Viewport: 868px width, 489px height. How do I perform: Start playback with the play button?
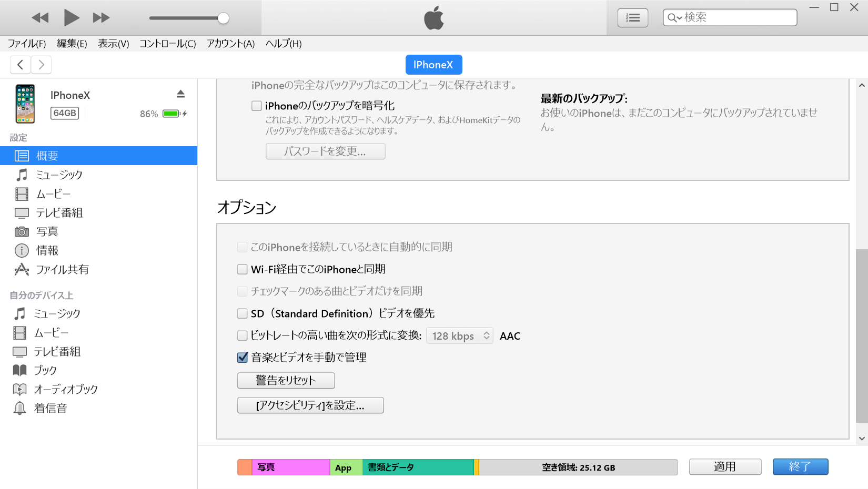click(x=71, y=18)
